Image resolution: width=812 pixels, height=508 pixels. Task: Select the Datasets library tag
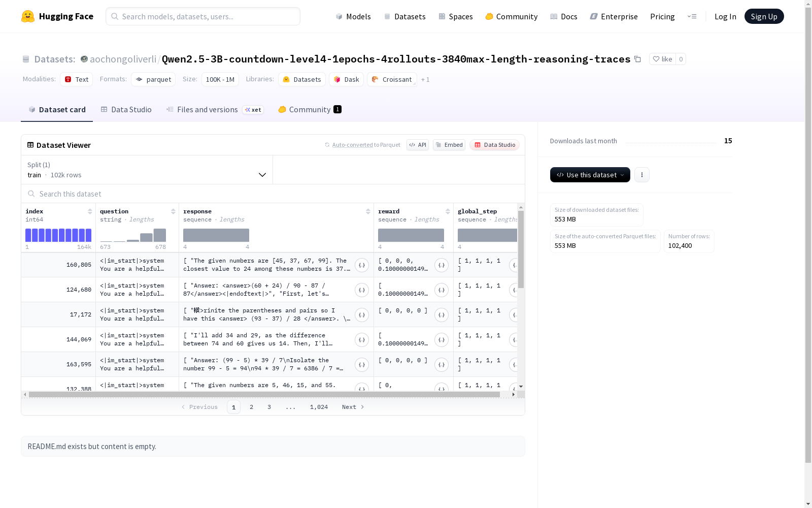click(302, 79)
